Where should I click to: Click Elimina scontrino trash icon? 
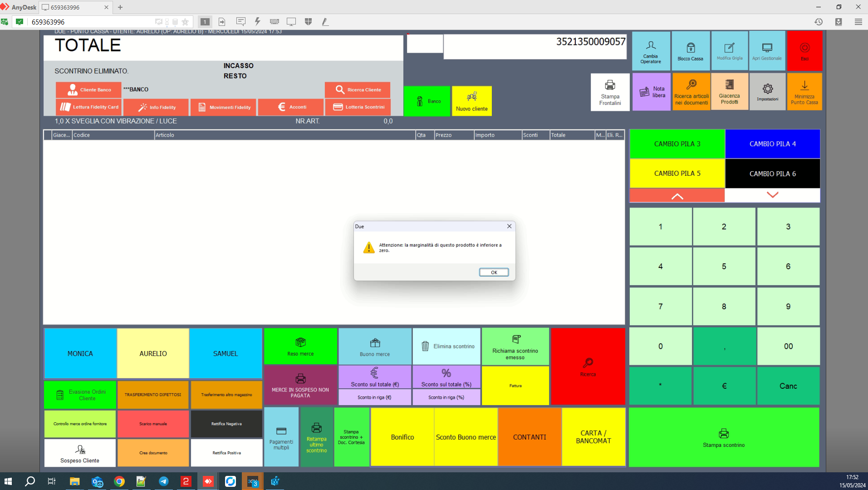point(425,346)
